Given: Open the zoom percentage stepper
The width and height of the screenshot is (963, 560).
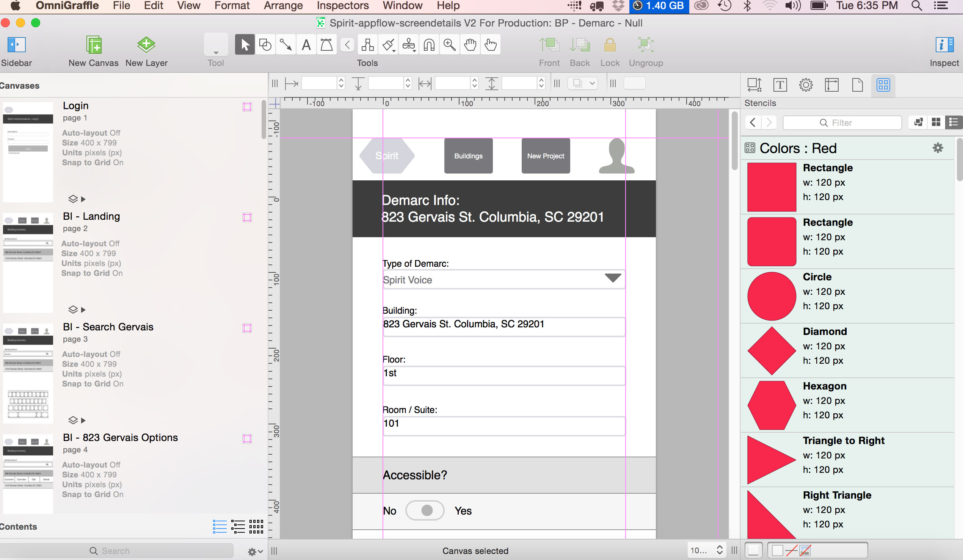Looking at the screenshot, I should (x=720, y=550).
